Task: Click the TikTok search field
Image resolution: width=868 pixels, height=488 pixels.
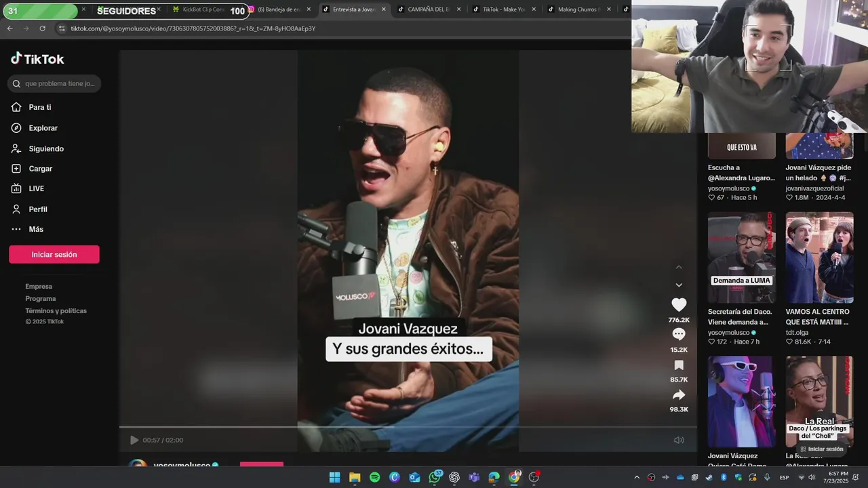Action: point(54,83)
